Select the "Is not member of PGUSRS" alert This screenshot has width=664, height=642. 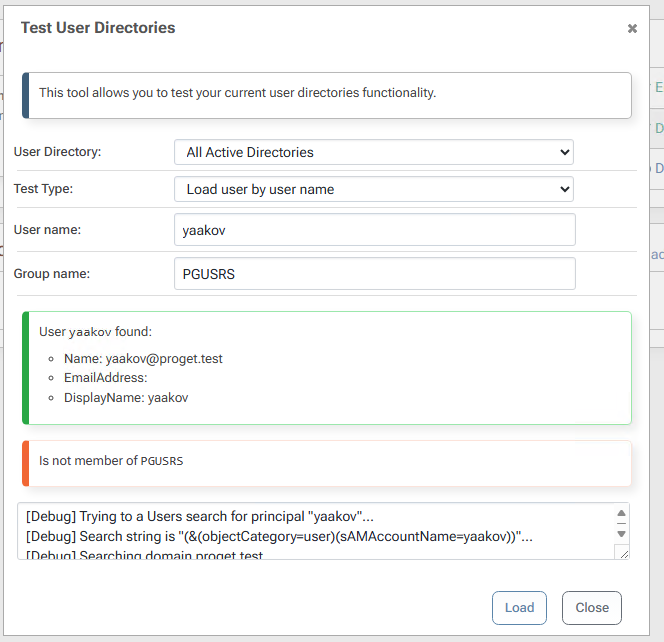click(x=111, y=461)
